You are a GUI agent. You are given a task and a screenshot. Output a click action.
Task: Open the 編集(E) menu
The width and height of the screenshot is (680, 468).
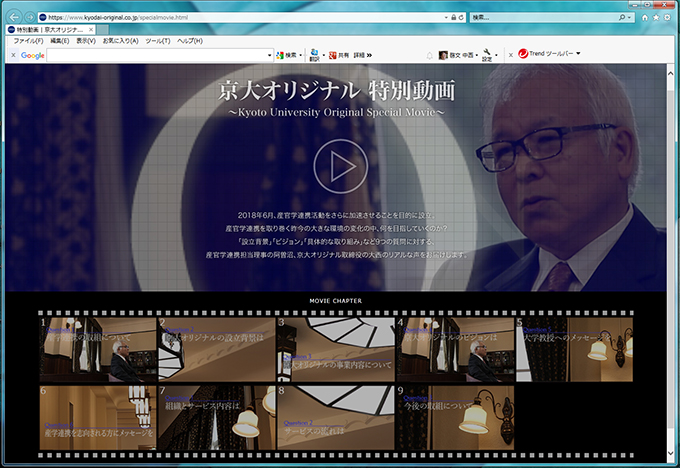60,41
